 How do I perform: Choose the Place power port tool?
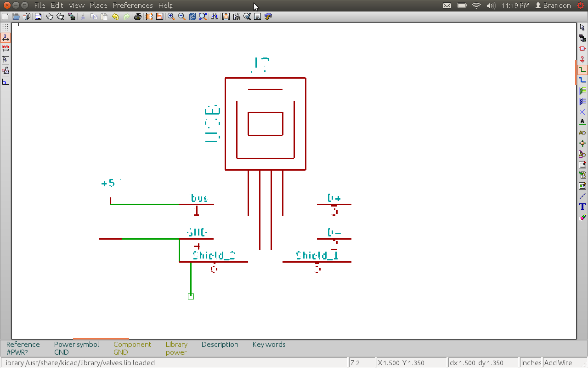click(x=582, y=59)
